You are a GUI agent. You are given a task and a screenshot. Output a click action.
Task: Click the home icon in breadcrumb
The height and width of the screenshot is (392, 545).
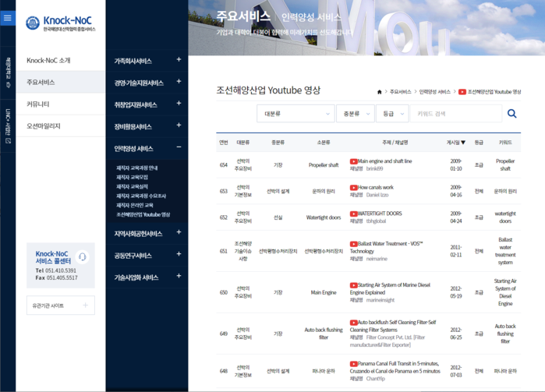(379, 92)
